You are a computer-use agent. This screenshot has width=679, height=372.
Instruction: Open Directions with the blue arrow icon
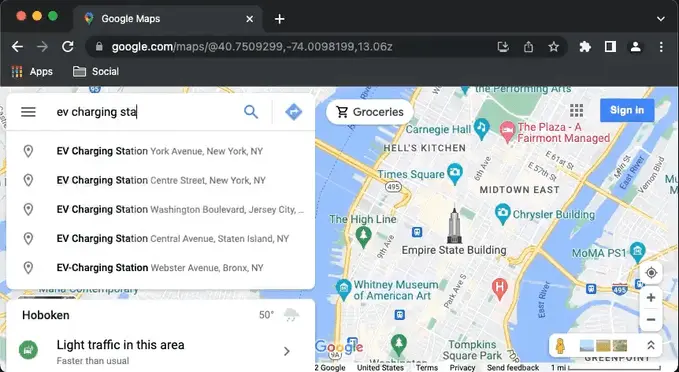294,112
